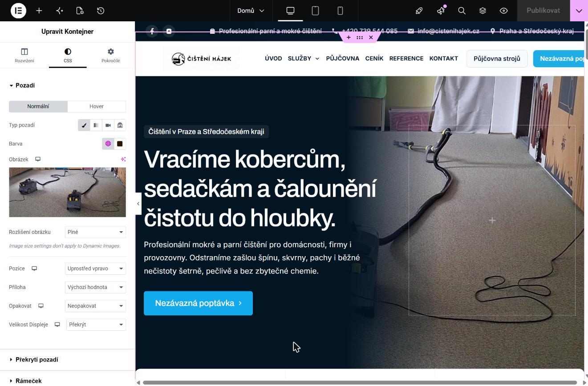
Task: Add container via plus in handle
Action: 349,37
